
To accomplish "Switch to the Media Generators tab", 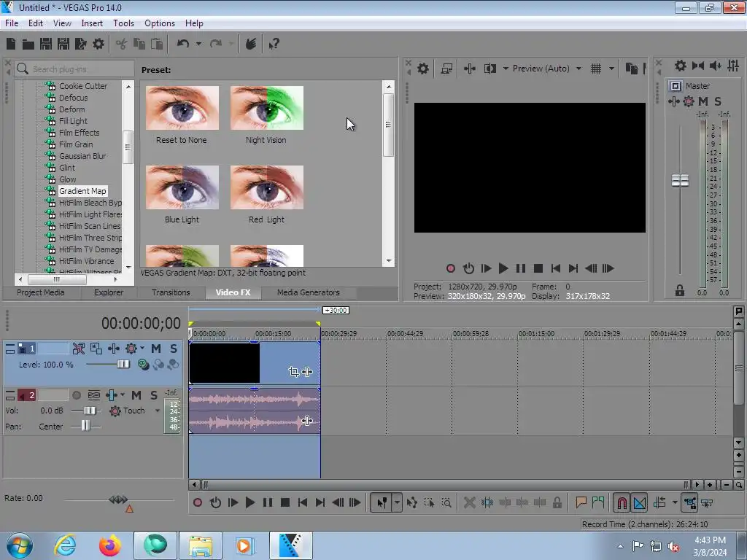I will tap(309, 292).
